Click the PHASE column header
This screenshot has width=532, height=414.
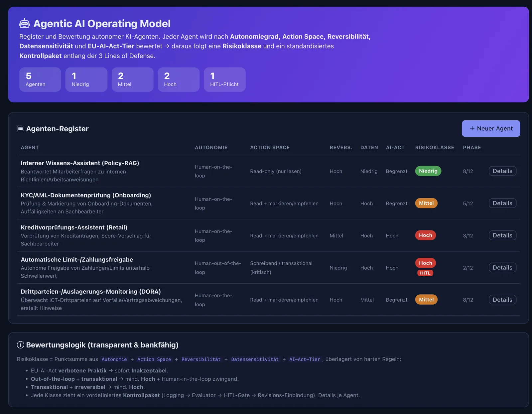[x=472, y=147]
